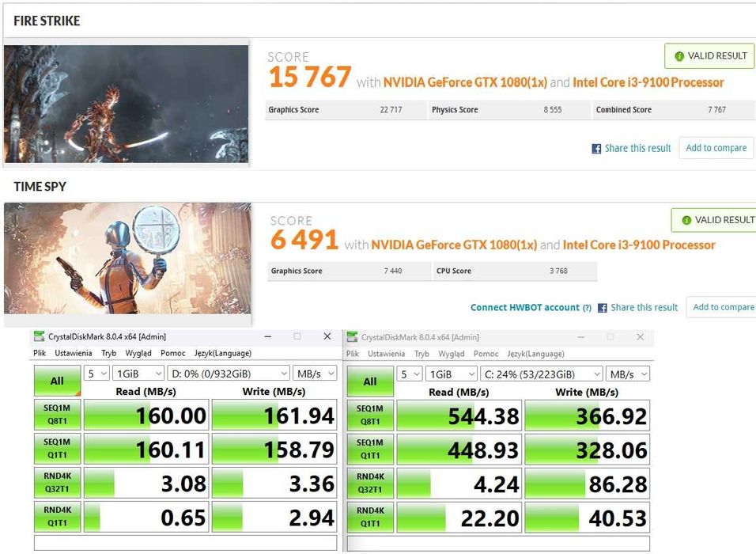The width and height of the screenshot is (756, 554).
Task: Open test count dropdown in D: drive window
Action: click(96, 374)
